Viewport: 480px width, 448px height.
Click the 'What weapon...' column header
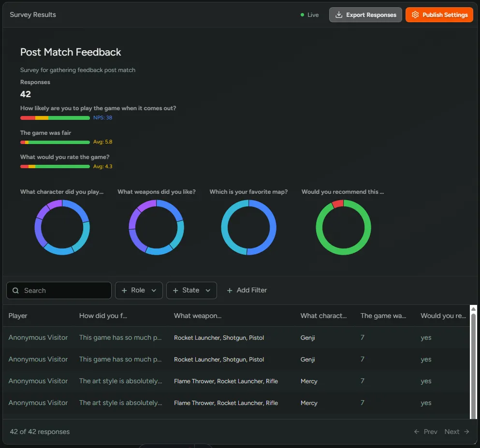(x=198, y=316)
